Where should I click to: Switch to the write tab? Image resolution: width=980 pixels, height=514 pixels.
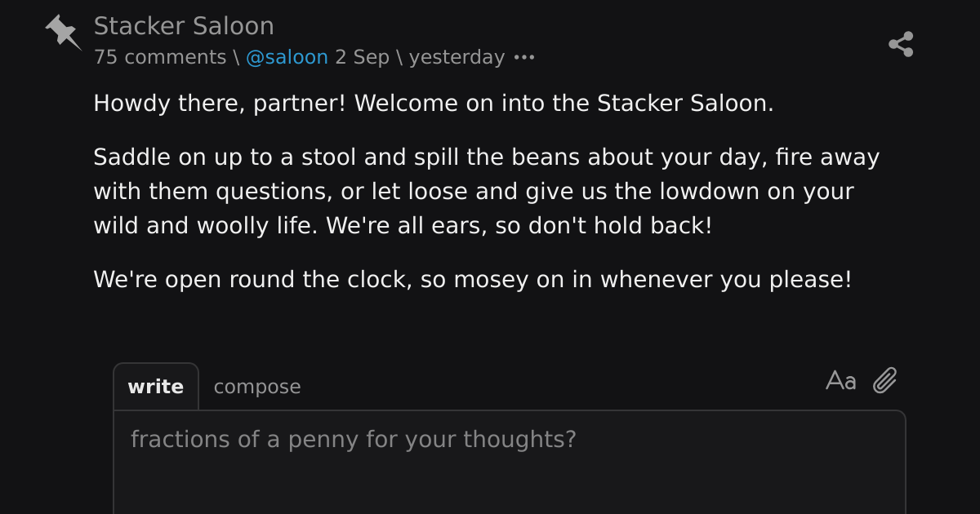click(156, 387)
